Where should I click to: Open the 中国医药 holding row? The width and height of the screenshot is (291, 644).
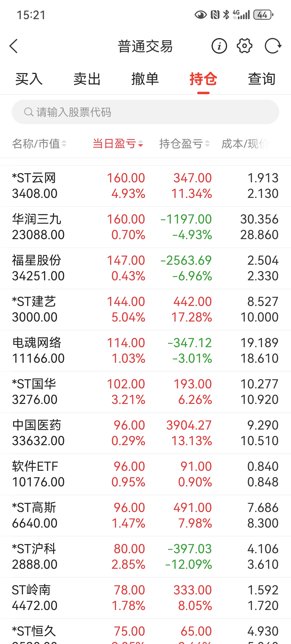tap(145, 433)
